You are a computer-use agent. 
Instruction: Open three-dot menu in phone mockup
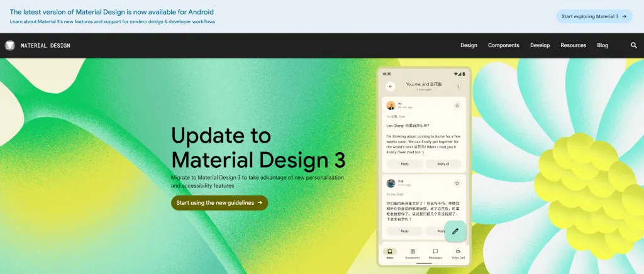(x=458, y=87)
